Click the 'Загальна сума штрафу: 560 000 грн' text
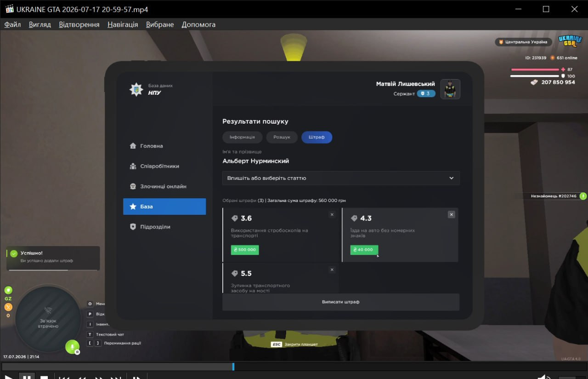 coord(307,201)
